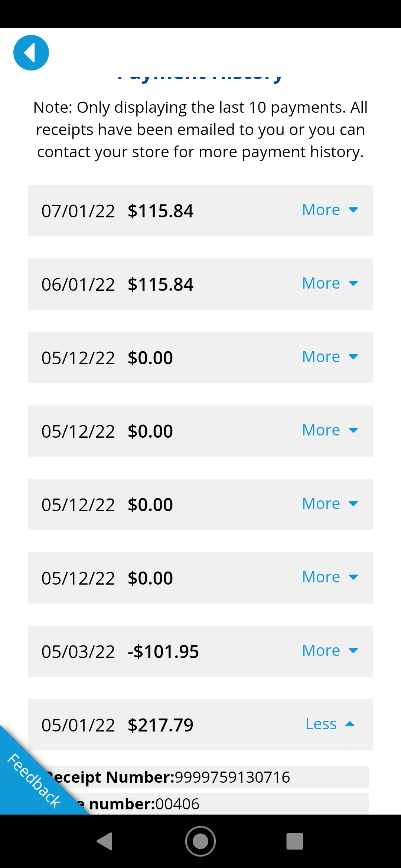Expand the -$101.95 payment on 05/03/22
The image size is (401, 868).
pos(329,651)
